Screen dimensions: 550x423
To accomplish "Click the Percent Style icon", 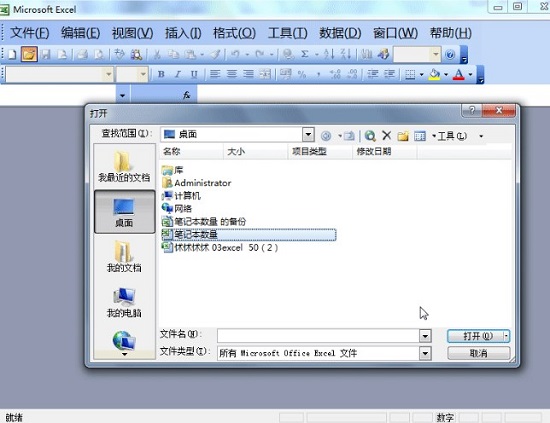I will pyautogui.click(x=302, y=74).
